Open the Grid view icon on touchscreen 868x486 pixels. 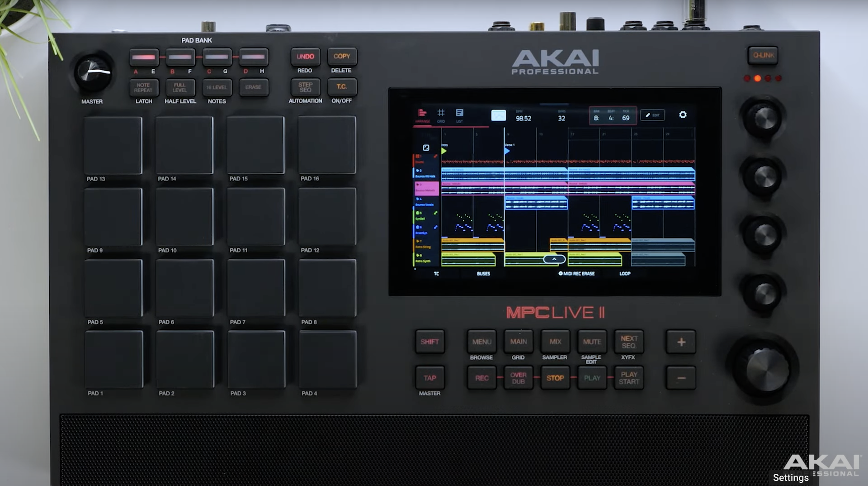click(441, 113)
